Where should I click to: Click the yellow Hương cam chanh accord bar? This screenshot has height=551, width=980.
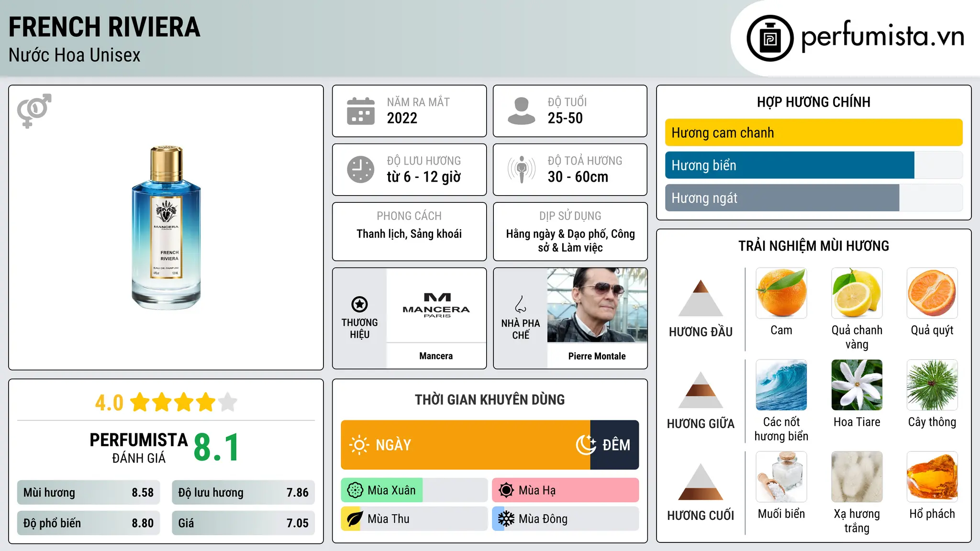click(x=813, y=132)
